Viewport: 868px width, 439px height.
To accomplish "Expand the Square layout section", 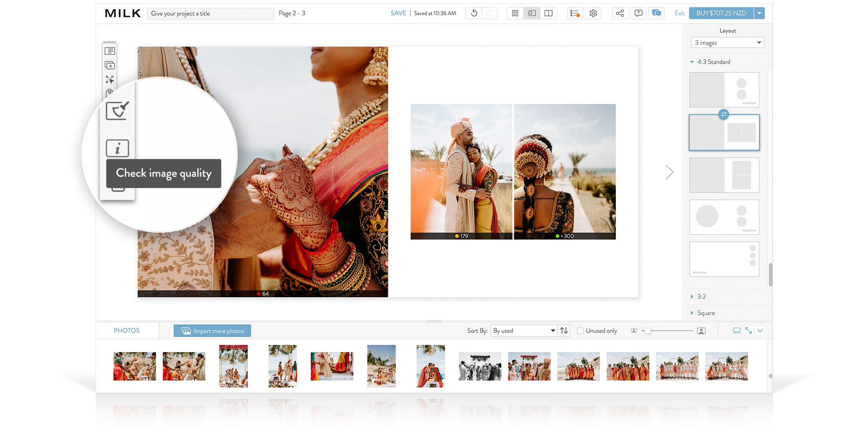I will click(x=705, y=313).
